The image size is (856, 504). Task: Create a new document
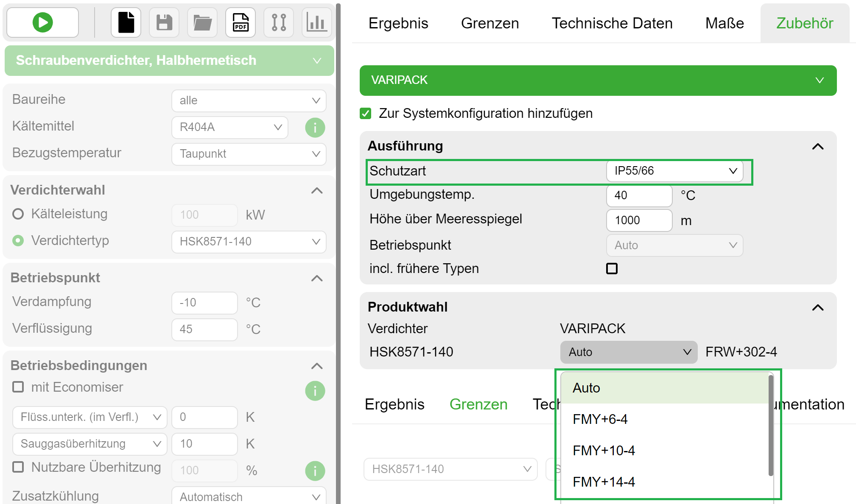tap(126, 22)
